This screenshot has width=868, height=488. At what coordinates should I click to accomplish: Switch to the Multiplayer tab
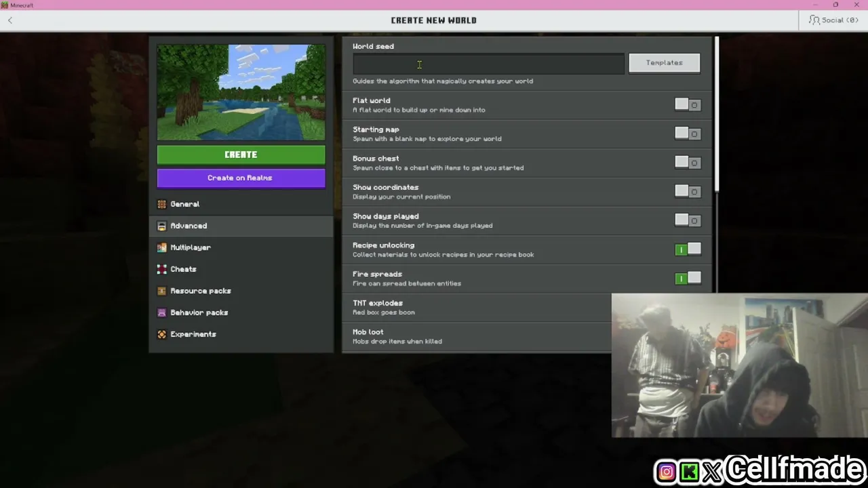[x=241, y=247]
